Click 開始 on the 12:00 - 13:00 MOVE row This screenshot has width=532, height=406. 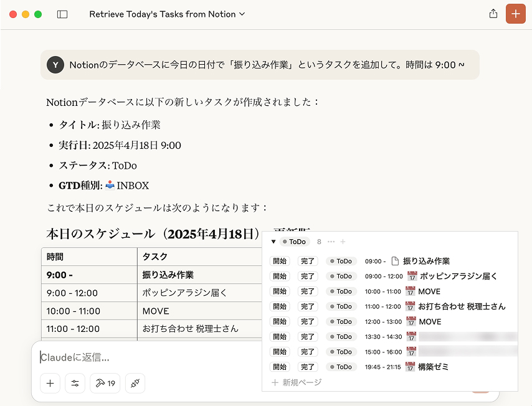point(280,321)
